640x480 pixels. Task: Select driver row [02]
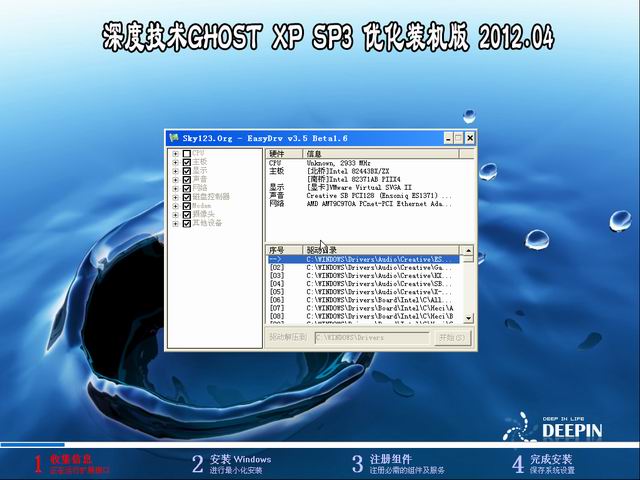tap(363, 268)
